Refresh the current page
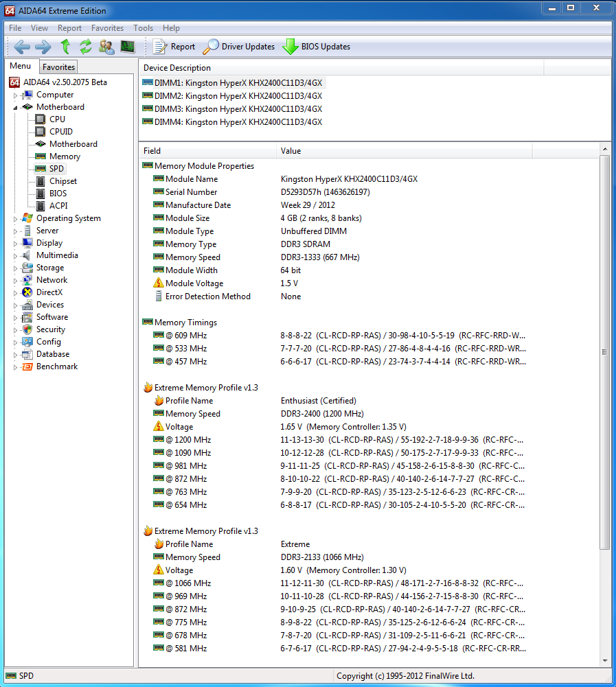 pos(85,47)
